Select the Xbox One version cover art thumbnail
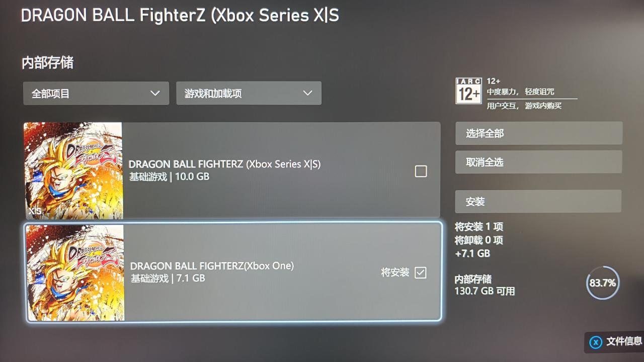The image size is (644, 362). coord(75,273)
